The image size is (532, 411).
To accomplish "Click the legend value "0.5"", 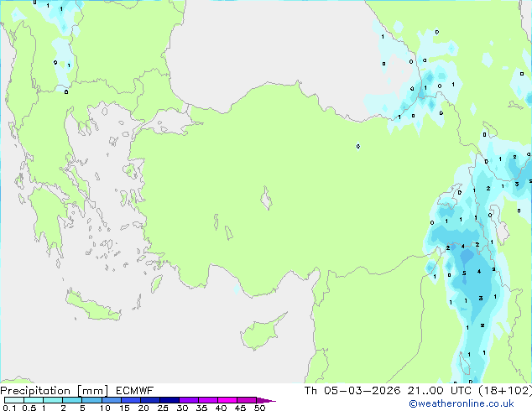I will coord(29,408).
